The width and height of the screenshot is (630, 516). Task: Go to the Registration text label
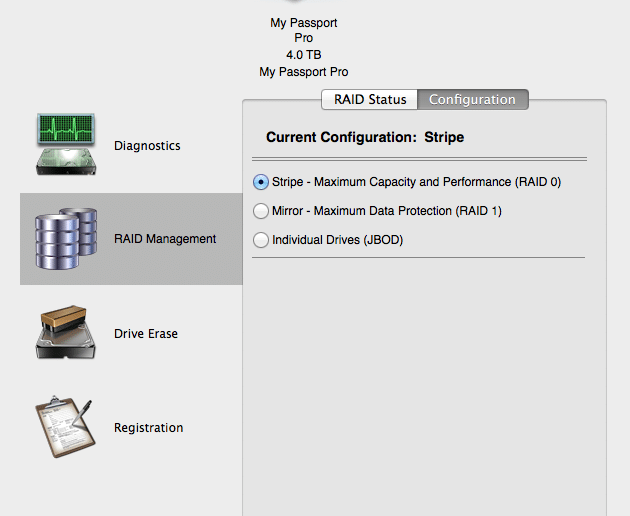click(x=149, y=428)
